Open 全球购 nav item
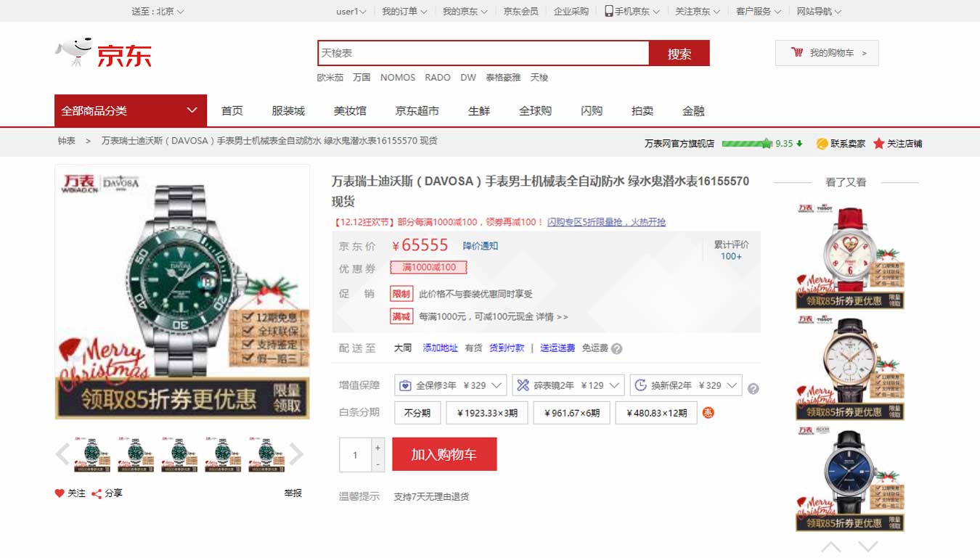980x558 pixels. click(x=535, y=111)
